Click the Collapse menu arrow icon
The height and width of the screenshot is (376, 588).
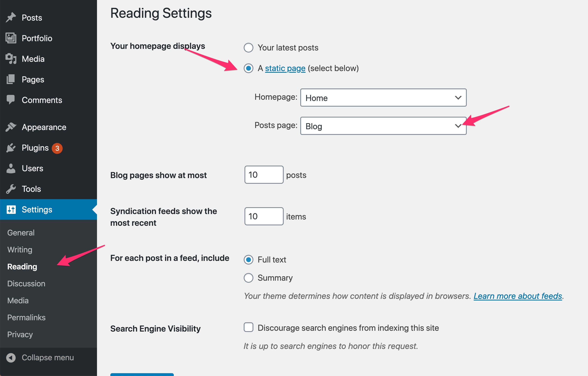coord(11,358)
